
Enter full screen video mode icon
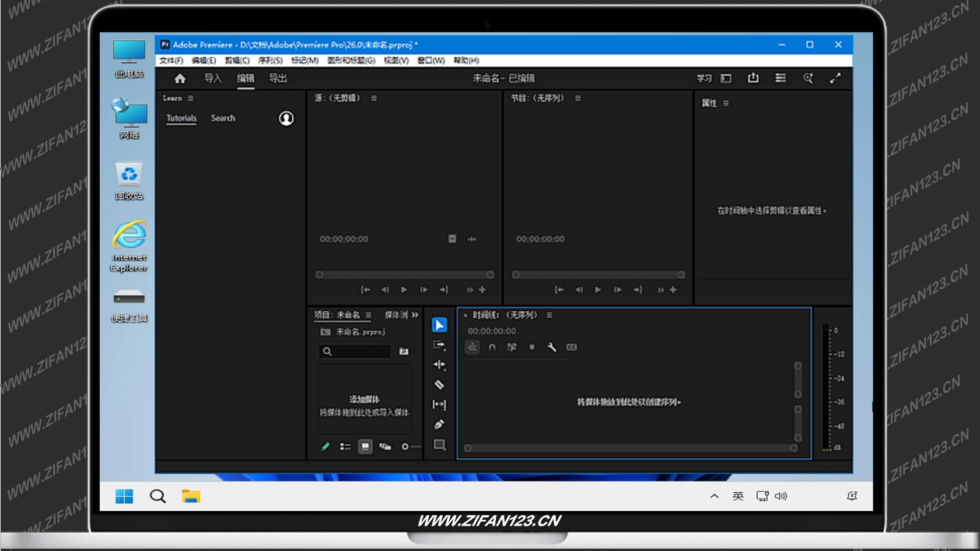835,78
